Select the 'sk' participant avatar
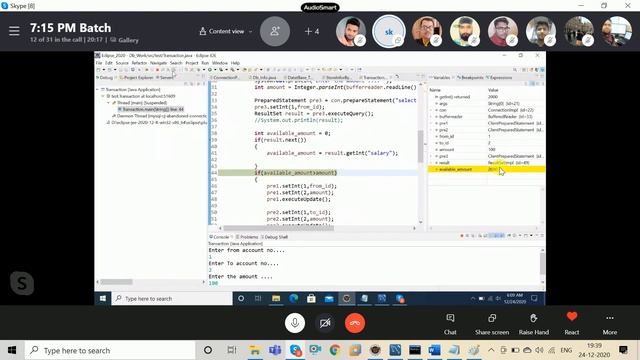This screenshot has height=360, width=640. tap(389, 31)
